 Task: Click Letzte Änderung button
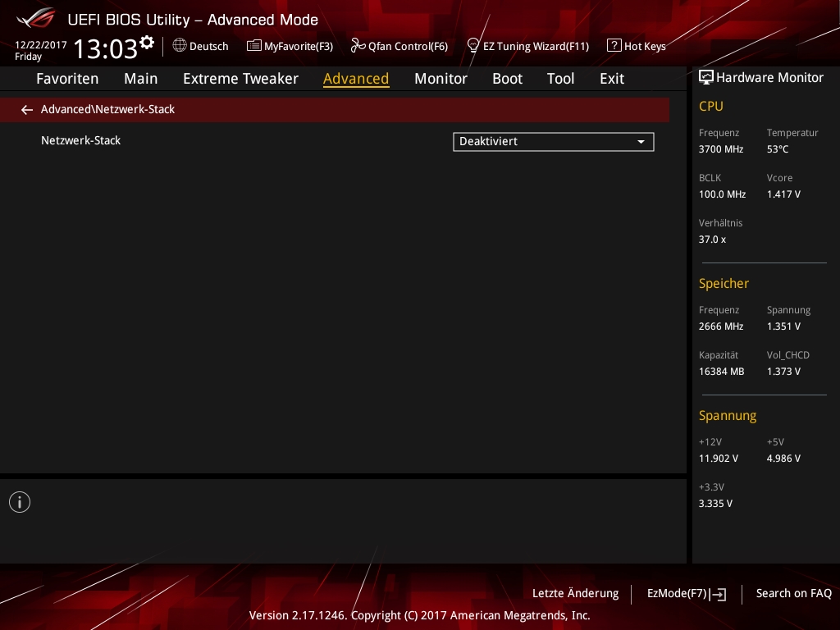tap(575, 593)
